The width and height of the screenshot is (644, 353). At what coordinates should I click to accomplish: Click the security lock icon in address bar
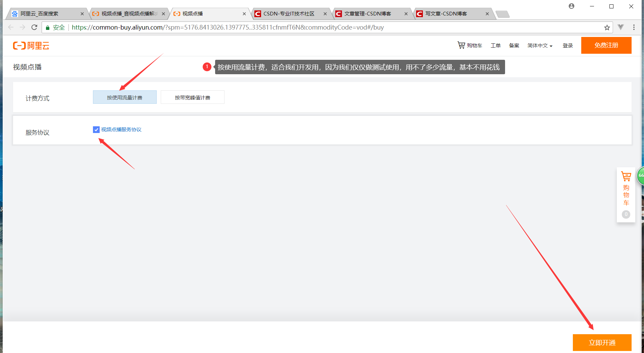47,28
